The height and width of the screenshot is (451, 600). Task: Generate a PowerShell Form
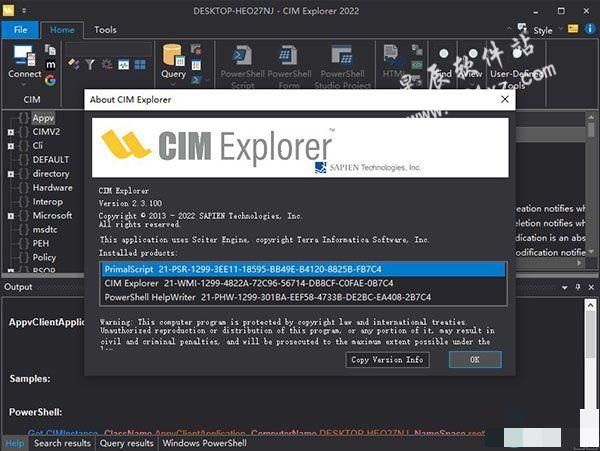click(x=289, y=66)
